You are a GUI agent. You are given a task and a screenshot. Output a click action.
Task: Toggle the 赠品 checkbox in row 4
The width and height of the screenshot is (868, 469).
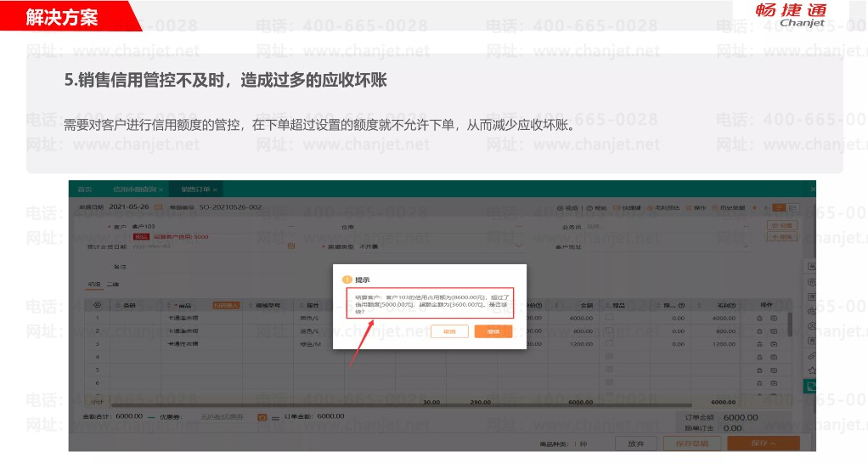pyautogui.click(x=609, y=357)
